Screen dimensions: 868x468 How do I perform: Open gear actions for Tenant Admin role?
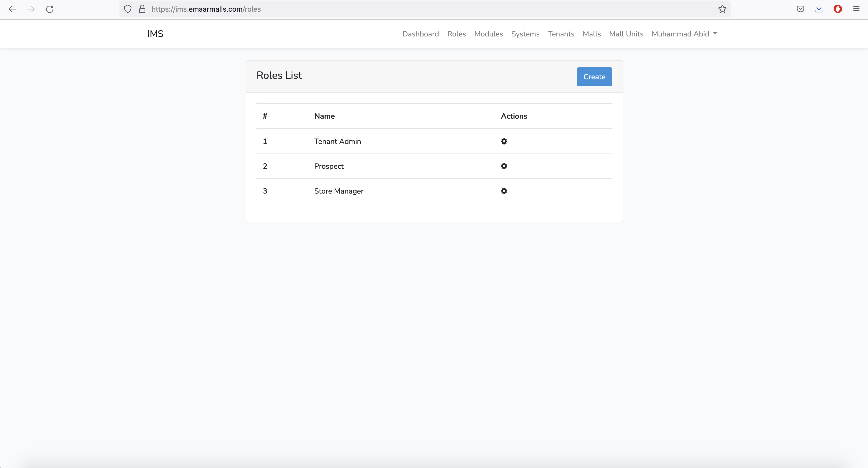click(x=504, y=141)
